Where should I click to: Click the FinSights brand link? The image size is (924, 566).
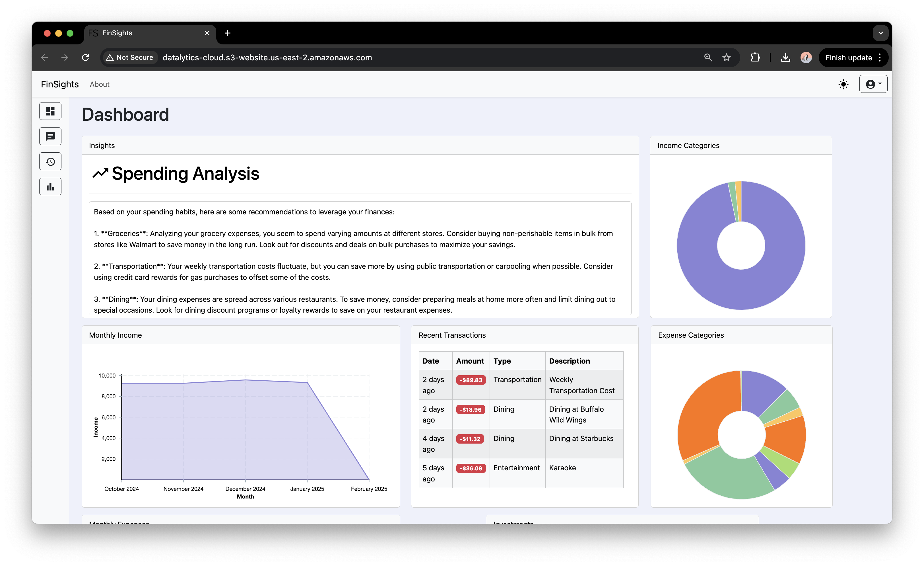tap(60, 85)
